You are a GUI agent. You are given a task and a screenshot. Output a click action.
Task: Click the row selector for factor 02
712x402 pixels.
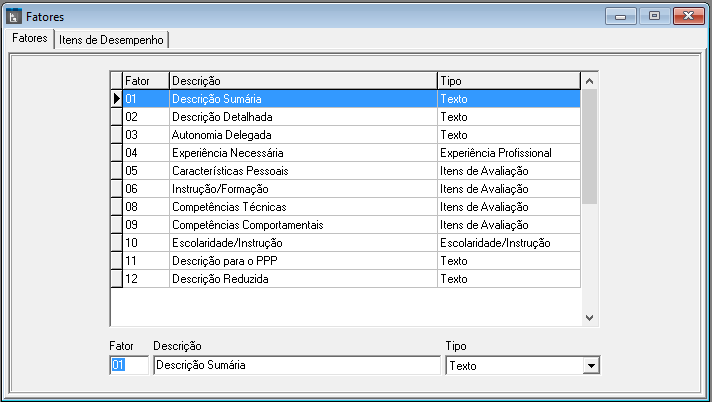click(117, 117)
